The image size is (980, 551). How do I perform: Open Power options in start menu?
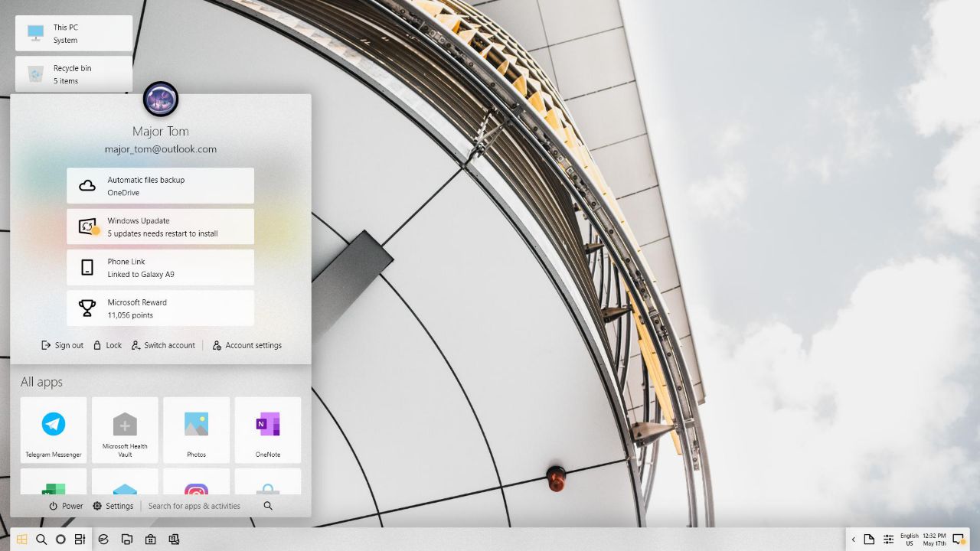coord(66,506)
